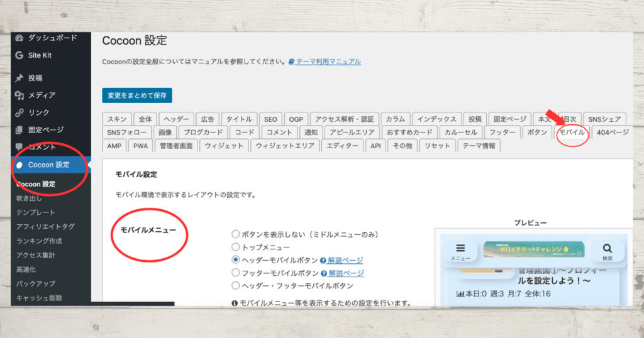Open テンプレート in sidebar submenu
Screen dimensions: 644x338
[35, 212]
